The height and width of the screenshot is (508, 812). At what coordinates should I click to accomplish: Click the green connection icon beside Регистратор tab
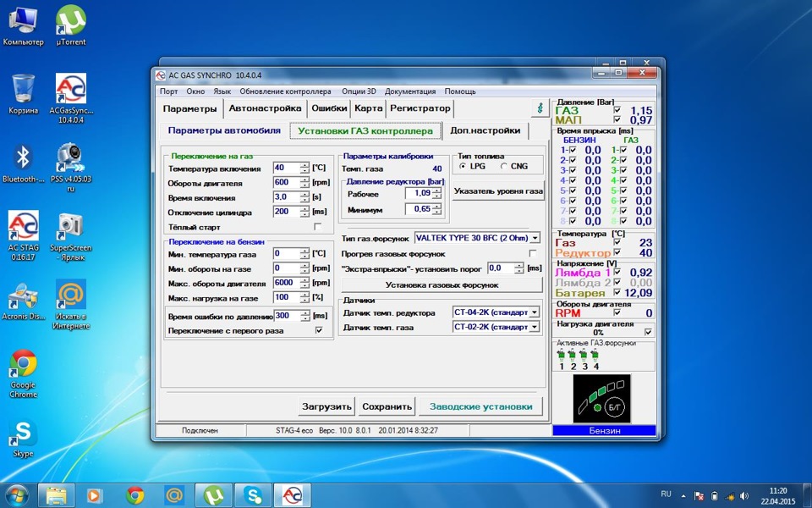539,109
